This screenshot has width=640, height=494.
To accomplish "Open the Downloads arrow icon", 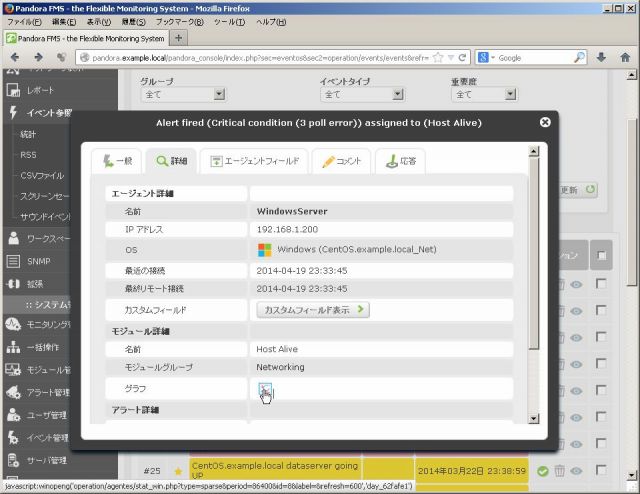I will [x=601, y=58].
